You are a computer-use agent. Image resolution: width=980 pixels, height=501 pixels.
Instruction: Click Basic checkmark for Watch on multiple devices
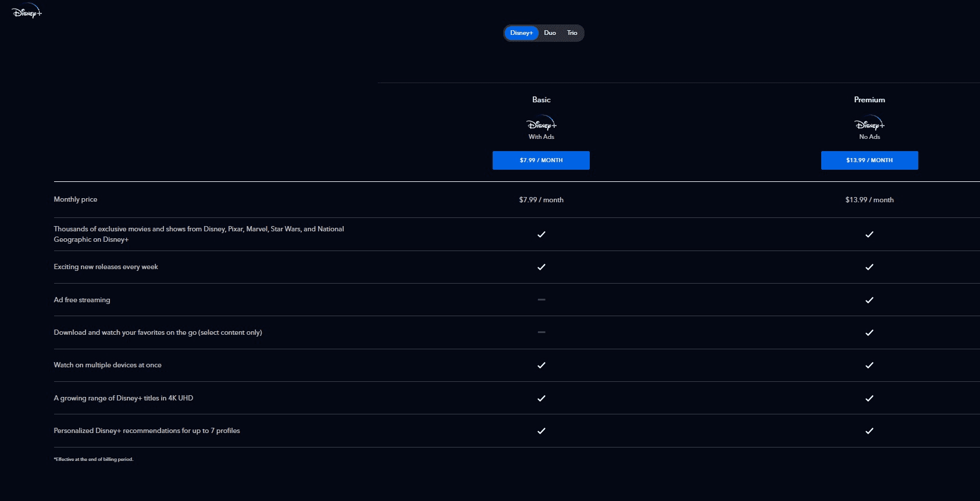(x=541, y=365)
